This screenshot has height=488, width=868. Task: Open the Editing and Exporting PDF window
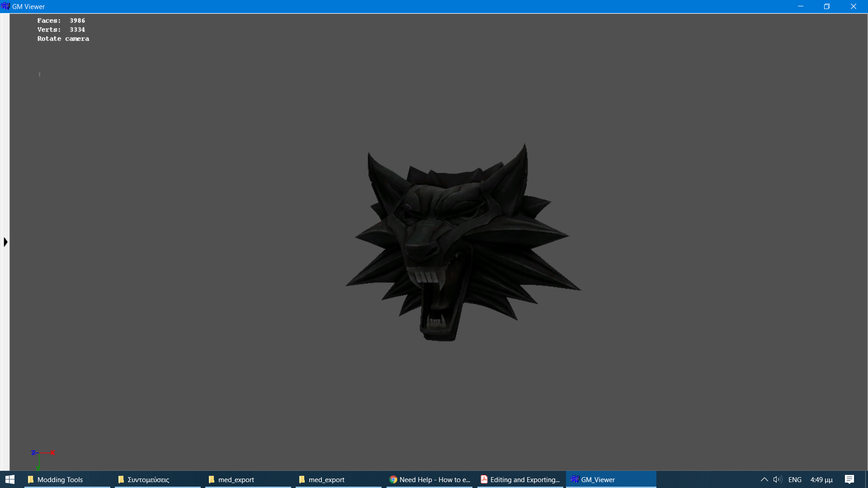click(520, 479)
